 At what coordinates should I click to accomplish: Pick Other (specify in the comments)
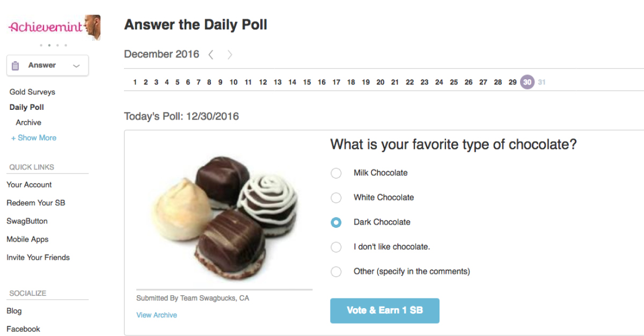click(x=336, y=272)
